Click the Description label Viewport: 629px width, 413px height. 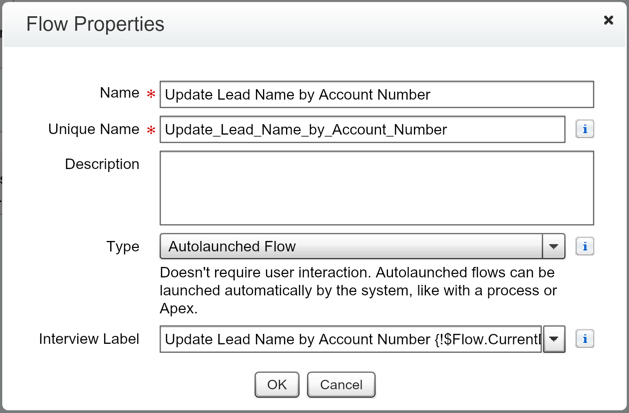pyautogui.click(x=102, y=164)
